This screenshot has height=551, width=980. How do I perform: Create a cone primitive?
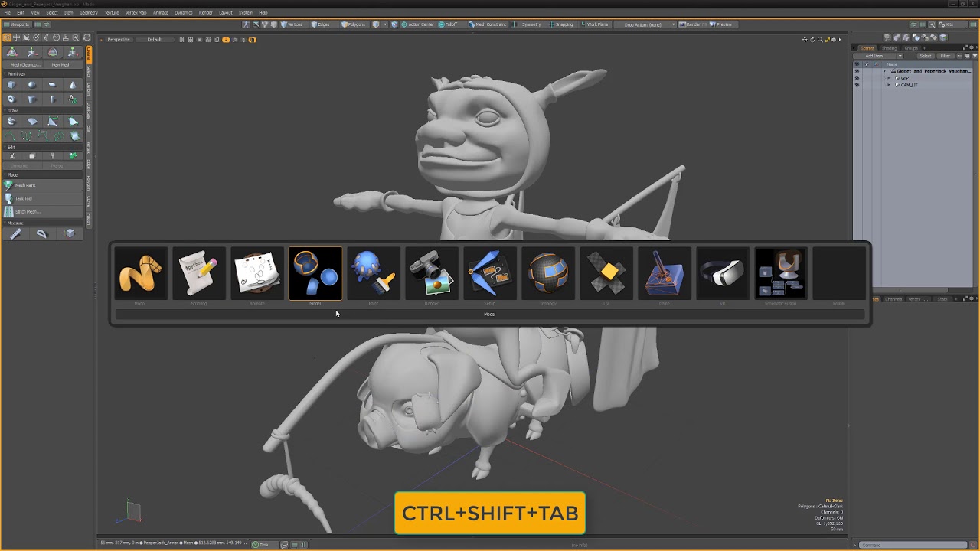click(73, 85)
